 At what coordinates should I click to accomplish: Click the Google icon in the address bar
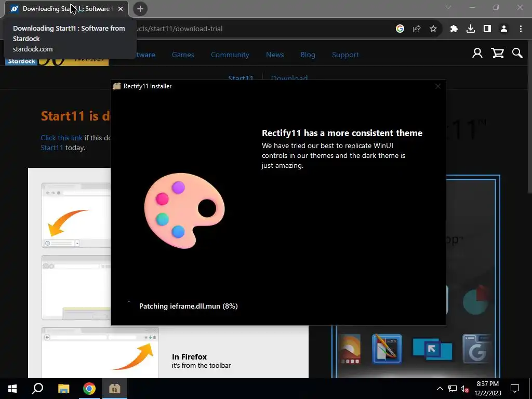[400, 29]
